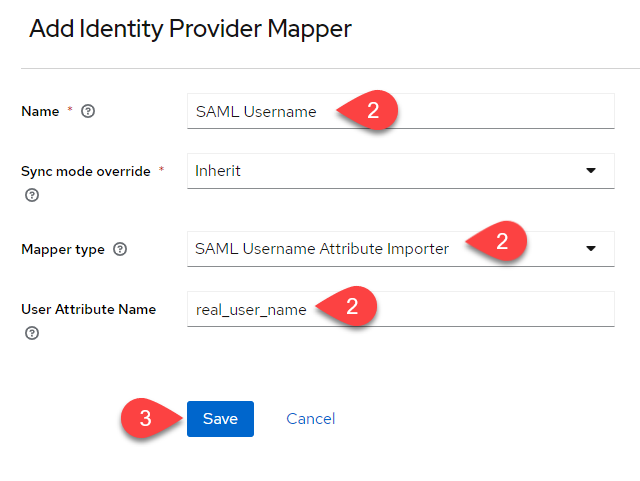This screenshot has width=640, height=481.
Task: Select the Mapper type label text
Action: [x=62, y=249]
